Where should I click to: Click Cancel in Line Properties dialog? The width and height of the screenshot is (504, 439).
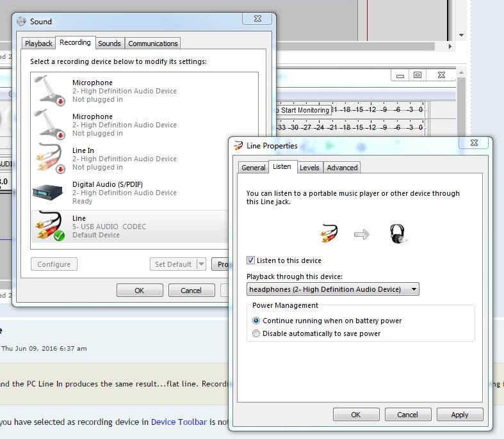(407, 415)
